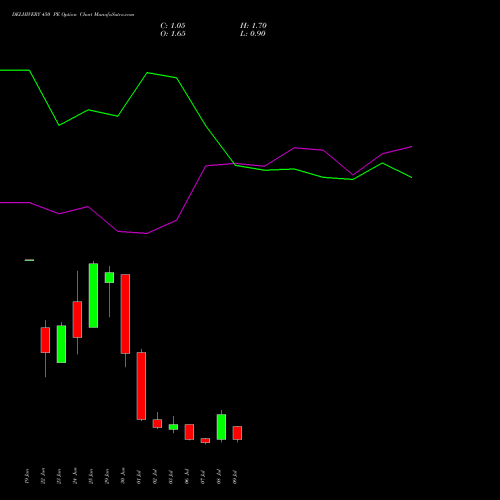Select the tall green candlestick for 25 Jun
The height and width of the screenshot is (500, 500).
pyautogui.click(x=93, y=295)
